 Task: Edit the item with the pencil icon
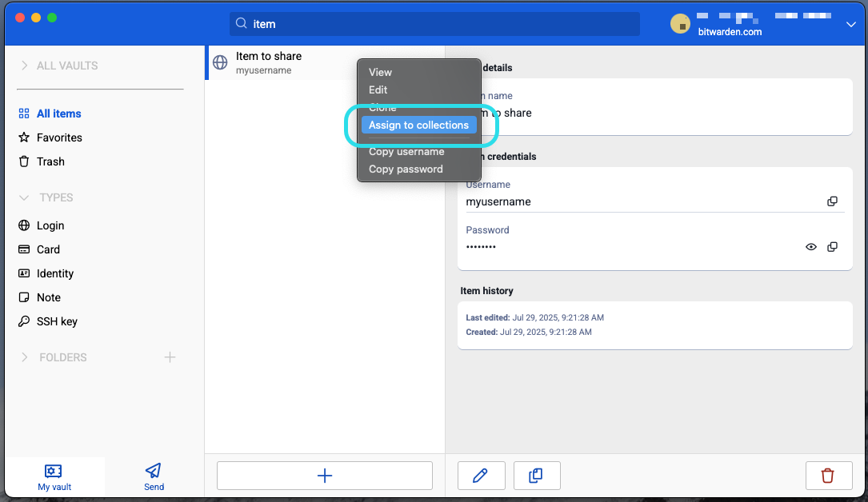coord(481,475)
